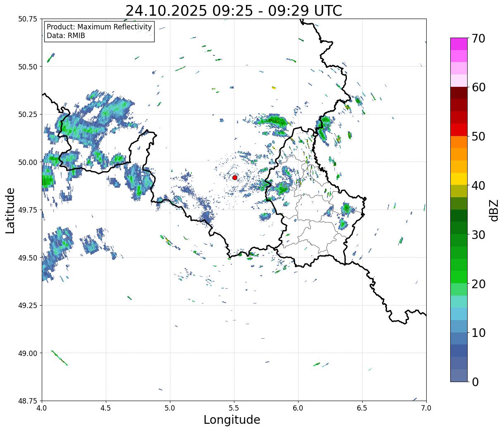
Task: Select the blue 10 dBZ colorbar band
Action: point(459,326)
